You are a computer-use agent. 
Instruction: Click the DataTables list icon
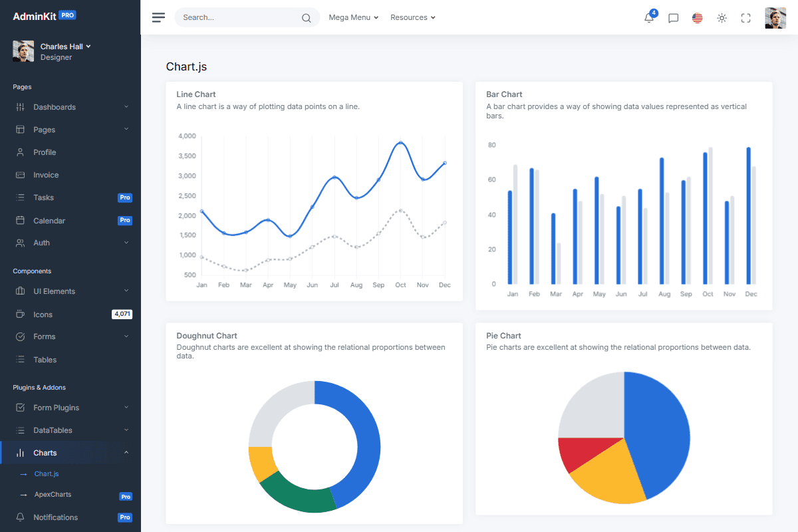[20, 430]
